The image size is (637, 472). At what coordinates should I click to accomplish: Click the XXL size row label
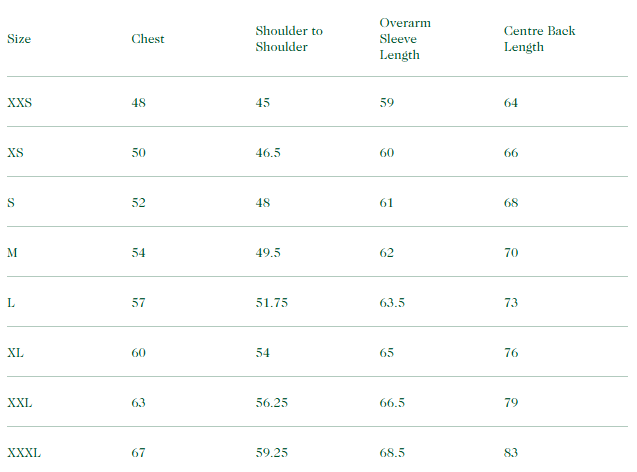tap(20, 403)
